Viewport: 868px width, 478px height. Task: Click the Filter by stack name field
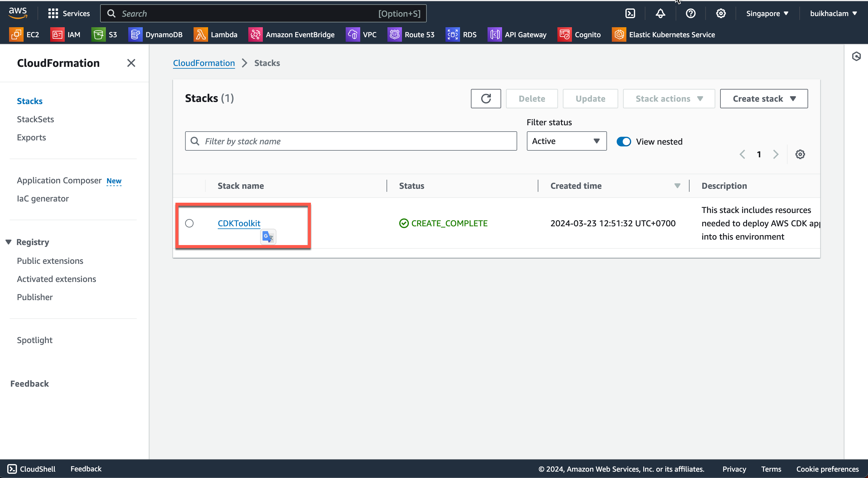[351, 141]
